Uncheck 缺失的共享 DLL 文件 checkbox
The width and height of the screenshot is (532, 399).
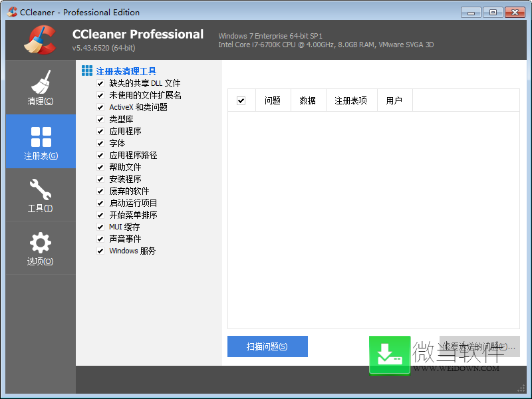(100, 84)
